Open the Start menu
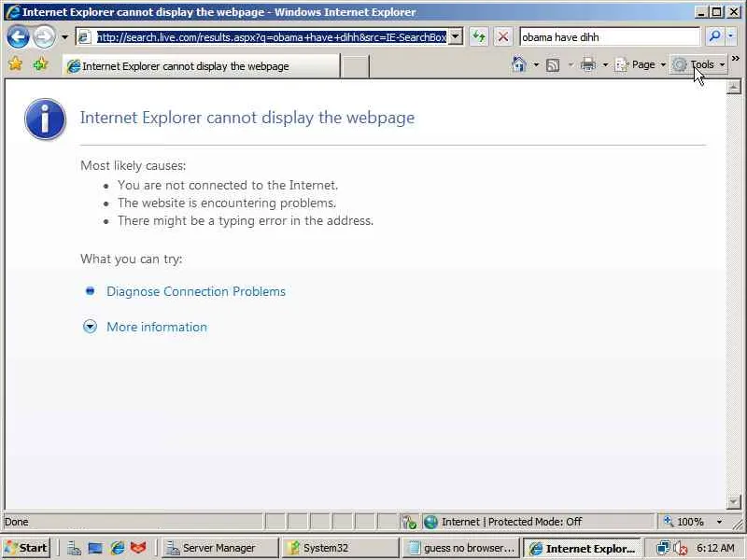The width and height of the screenshot is (747, 560). click(x=26, y=548)
